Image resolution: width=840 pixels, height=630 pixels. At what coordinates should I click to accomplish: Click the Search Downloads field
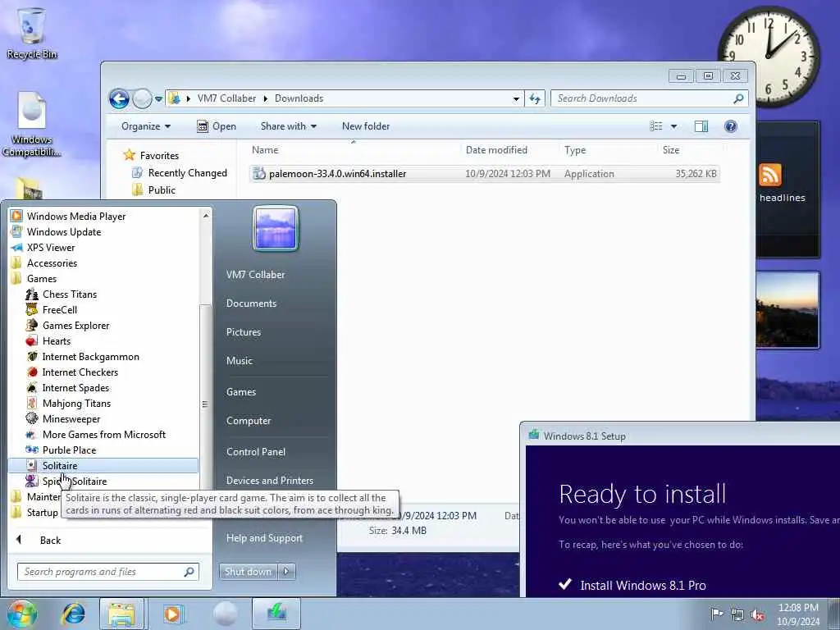tap(643, 98)
